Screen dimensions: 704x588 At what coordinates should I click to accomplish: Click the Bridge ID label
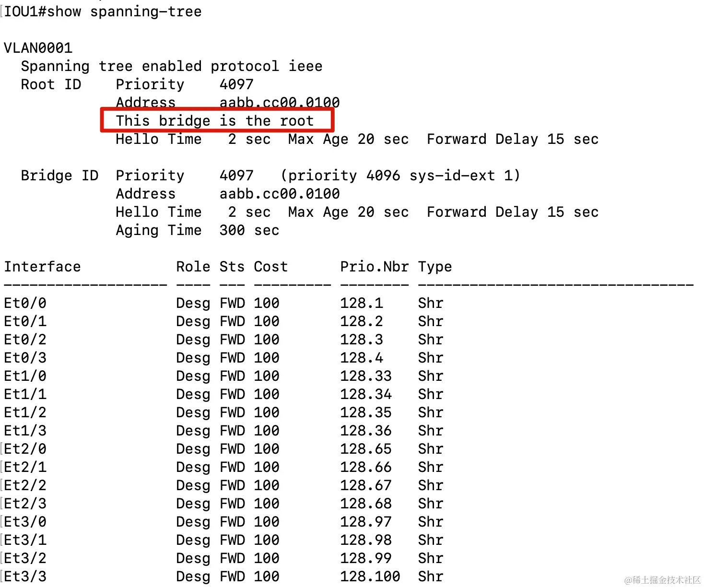click(60, 176)
